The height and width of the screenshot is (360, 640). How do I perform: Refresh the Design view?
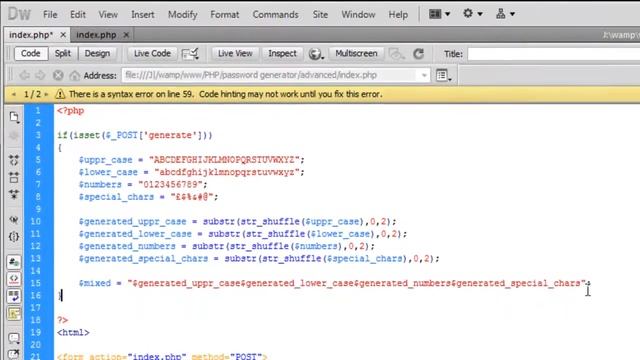click(x=418, y=54)
